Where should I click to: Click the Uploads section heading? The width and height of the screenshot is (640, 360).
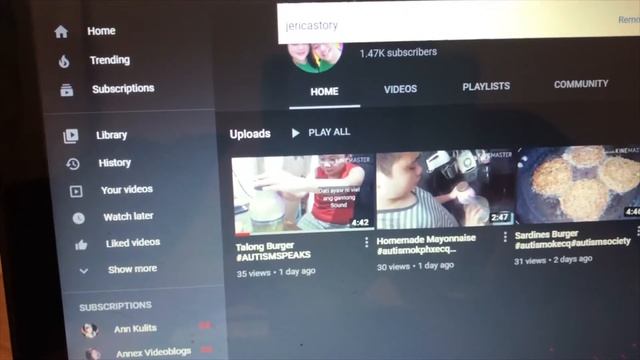(x=250, y=134)
